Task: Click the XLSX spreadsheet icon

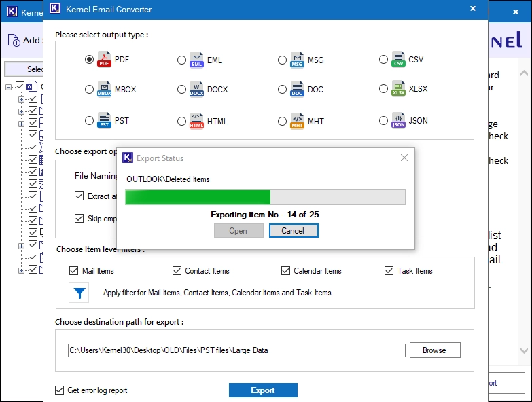Action: (398, 88)
